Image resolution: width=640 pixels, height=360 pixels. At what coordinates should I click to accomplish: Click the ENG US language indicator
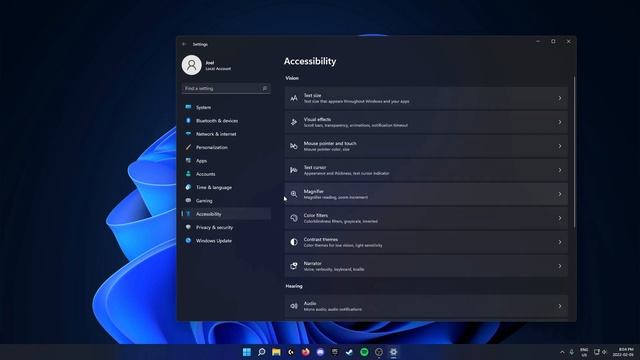click(x=584, y=352)
